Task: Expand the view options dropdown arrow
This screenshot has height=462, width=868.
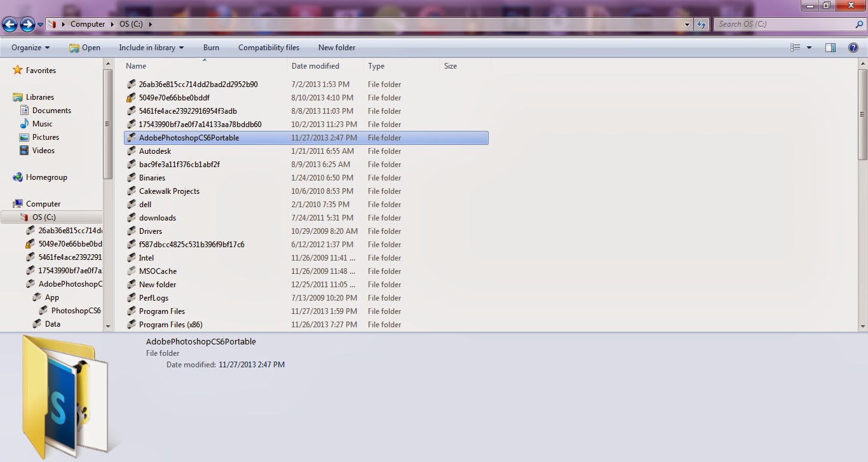Action: (x=809, y=48)
